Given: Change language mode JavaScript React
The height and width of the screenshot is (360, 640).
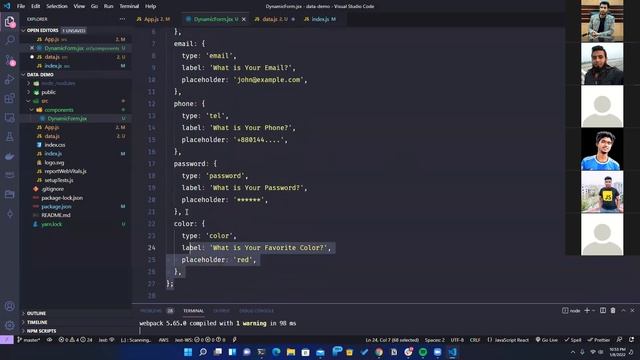Looking at the screenshot, I should tap(508, 340).
